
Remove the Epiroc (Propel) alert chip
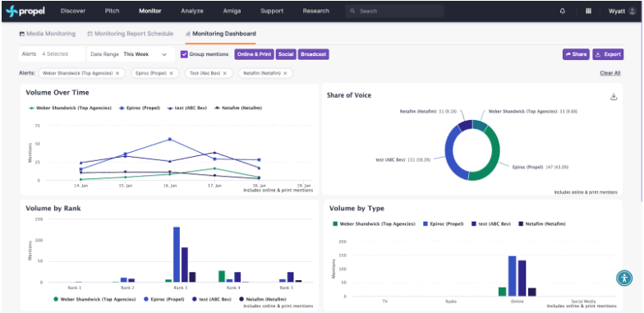coord(171,73)
